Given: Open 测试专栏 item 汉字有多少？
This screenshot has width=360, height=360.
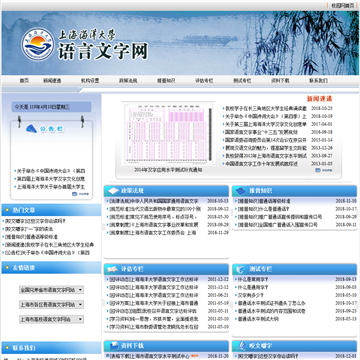Looking at the screenshot, I should pyautogui.click(x=251, y=295).
